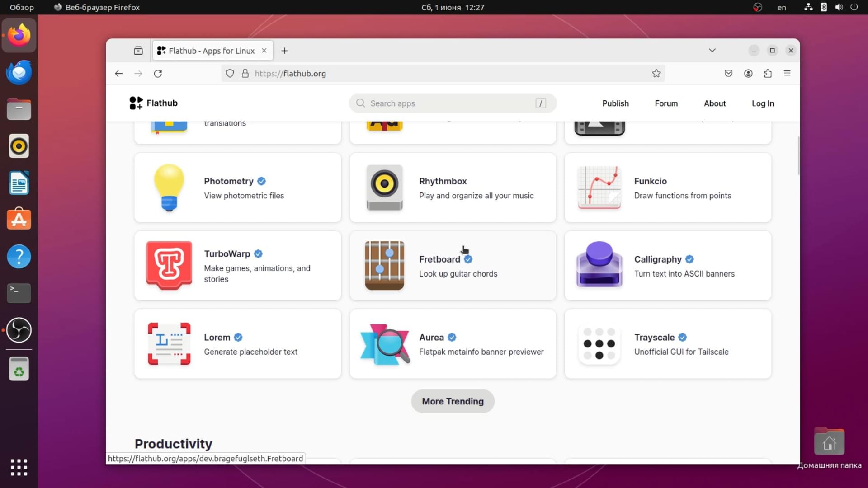
Task: Open the Rhythmbox speaker icon in Flathub
Action: [x=384, y=188]
